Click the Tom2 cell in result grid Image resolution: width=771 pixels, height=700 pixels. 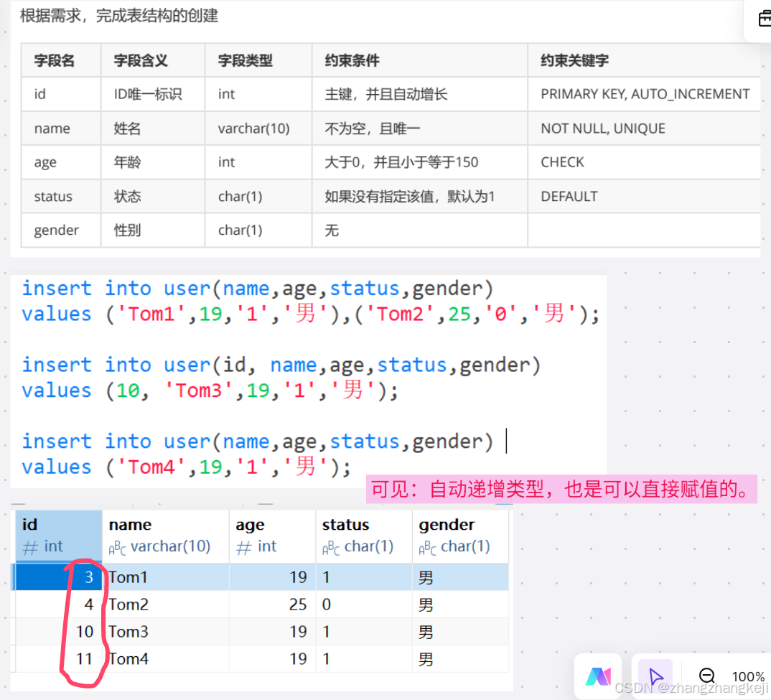tap(165, 604)
